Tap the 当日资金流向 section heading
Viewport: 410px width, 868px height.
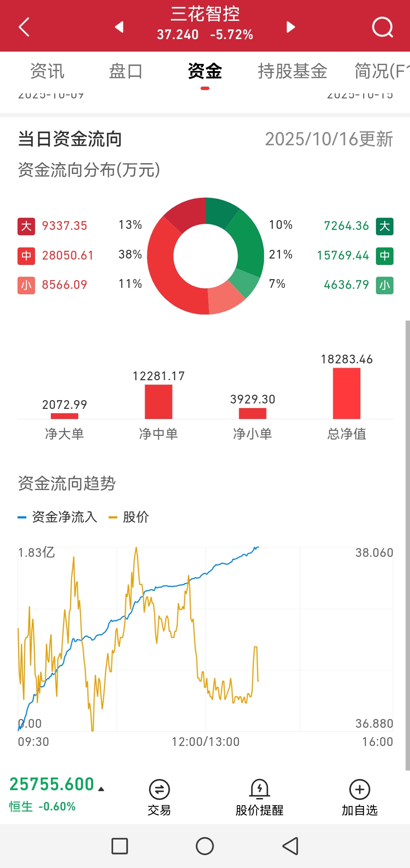(70, 139)
